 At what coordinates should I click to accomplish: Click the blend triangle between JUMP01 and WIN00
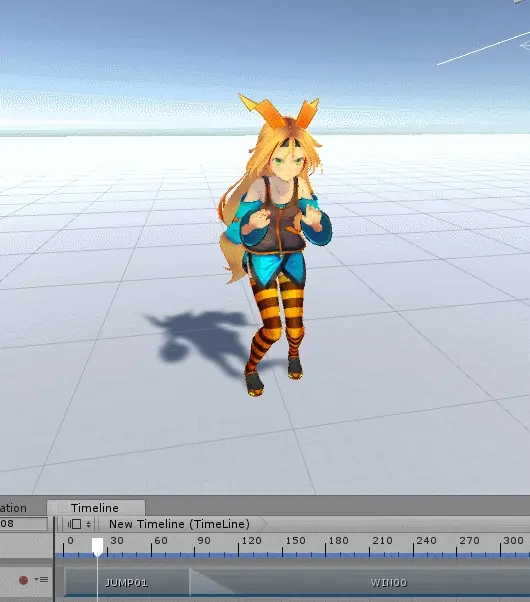[x=209, y=582]
